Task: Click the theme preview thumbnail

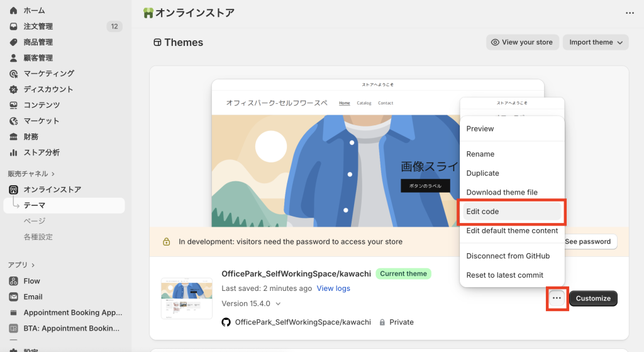Action: click(187, 298)
